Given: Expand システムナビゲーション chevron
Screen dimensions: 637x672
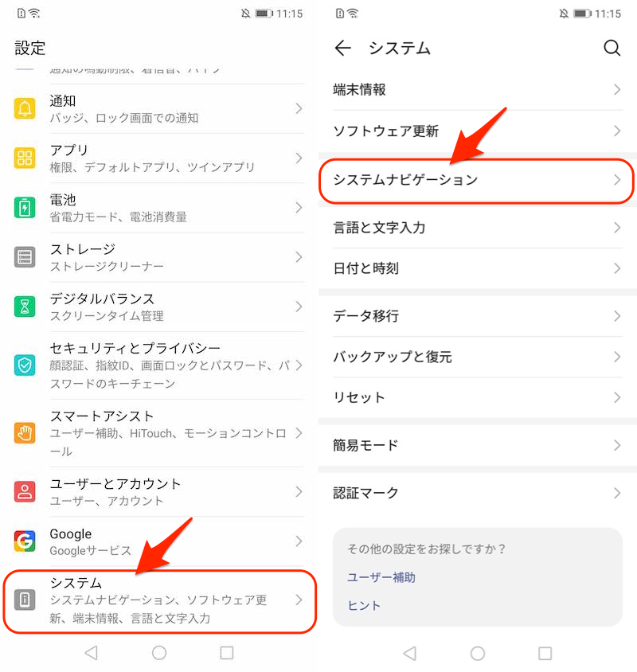Looking at the screenshot, I should pos(617,180).
